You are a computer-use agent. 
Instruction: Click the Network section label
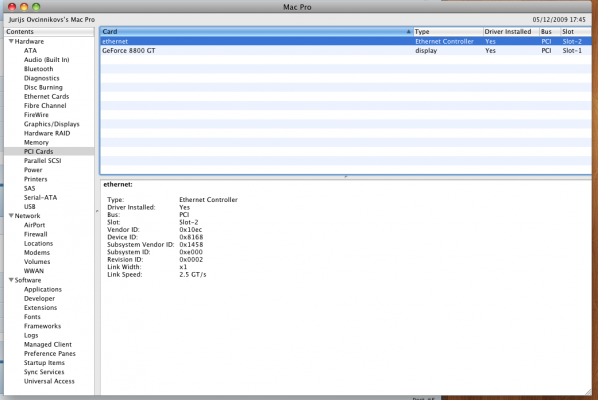point(27,215)
